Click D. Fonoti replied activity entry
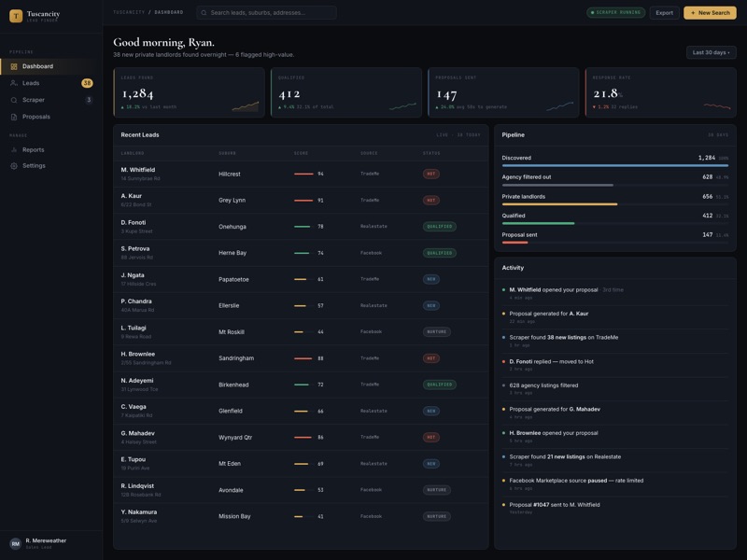Screen dimensions: 747x560 (x=615, y=365)
